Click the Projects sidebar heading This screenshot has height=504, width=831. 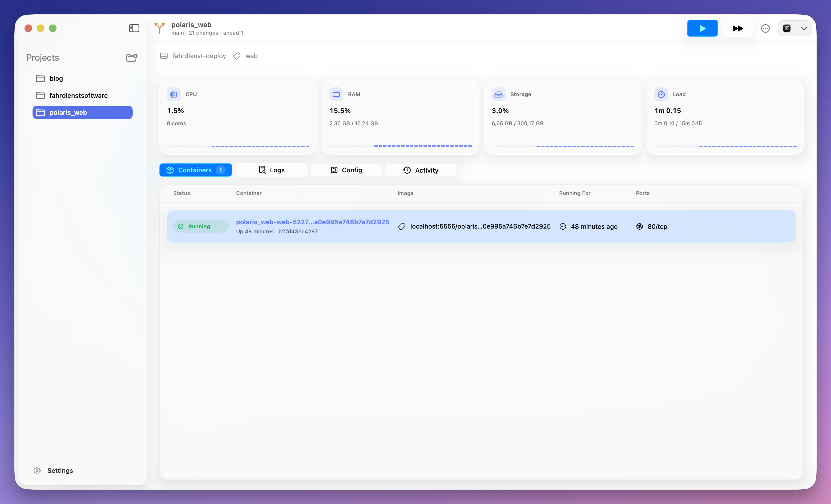pos(42,58)
